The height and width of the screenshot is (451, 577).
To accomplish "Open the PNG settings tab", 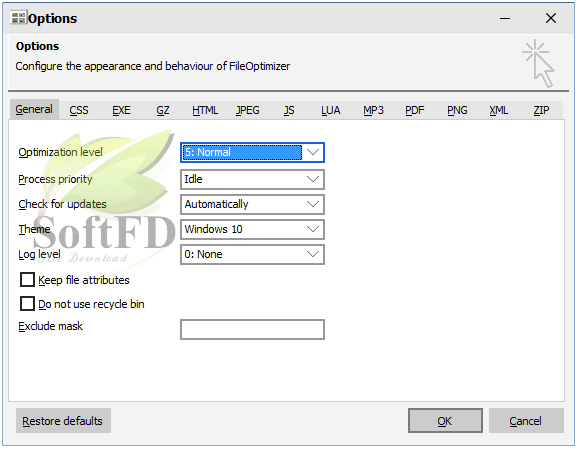I will [x=457, y=110].
